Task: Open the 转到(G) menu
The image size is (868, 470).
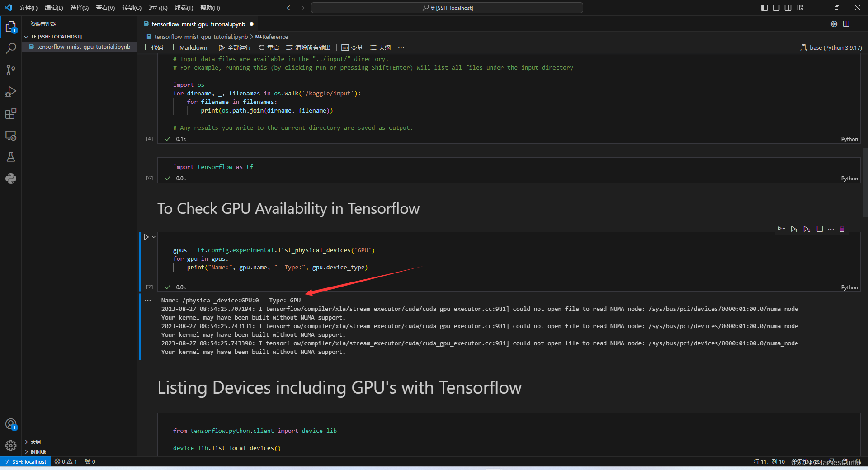Action: (132, 8)
